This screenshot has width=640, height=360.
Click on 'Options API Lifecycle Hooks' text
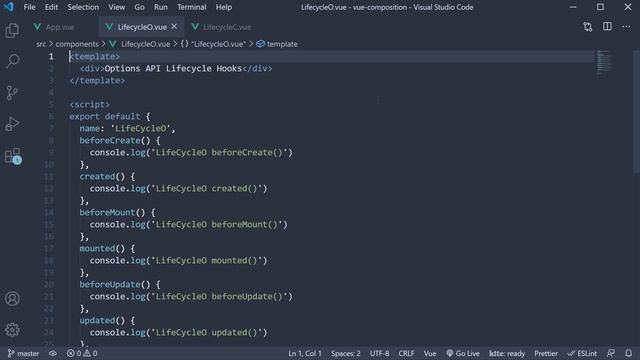[173, 69]
